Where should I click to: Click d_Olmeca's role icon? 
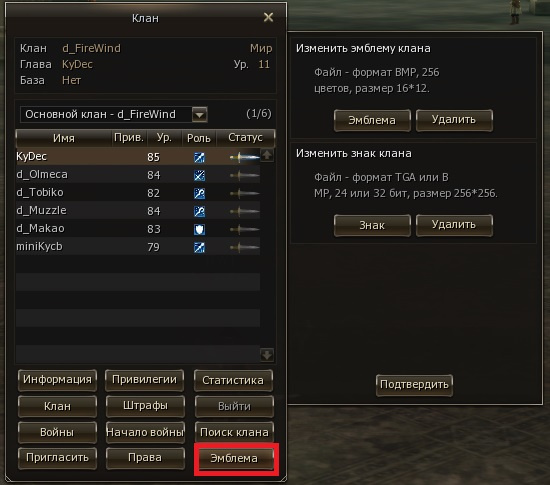point(199,175)
